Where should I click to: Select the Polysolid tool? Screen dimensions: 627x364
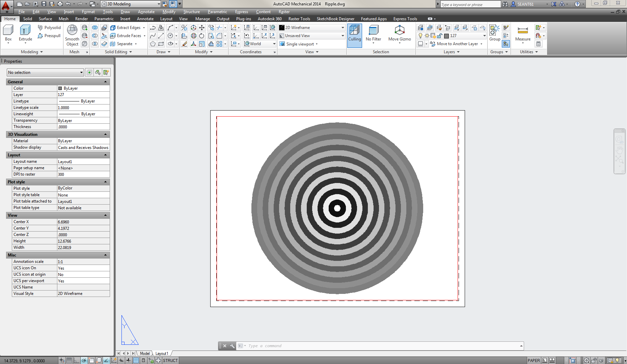tap(49, 28)
